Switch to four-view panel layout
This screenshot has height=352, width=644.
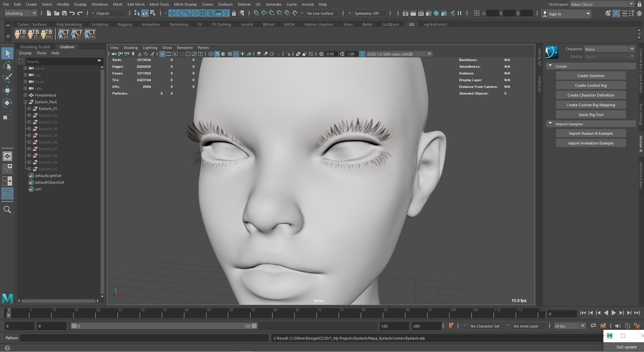[7, 169]
